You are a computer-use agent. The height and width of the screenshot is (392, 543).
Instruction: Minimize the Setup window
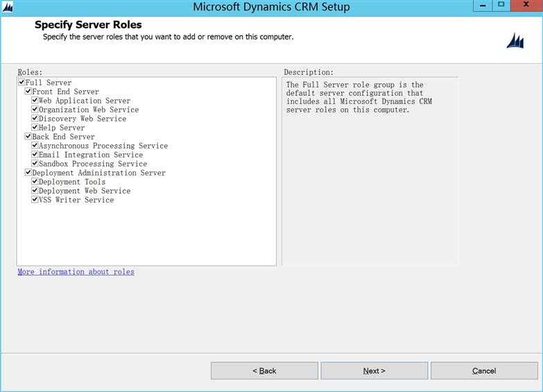pos(483,5)
